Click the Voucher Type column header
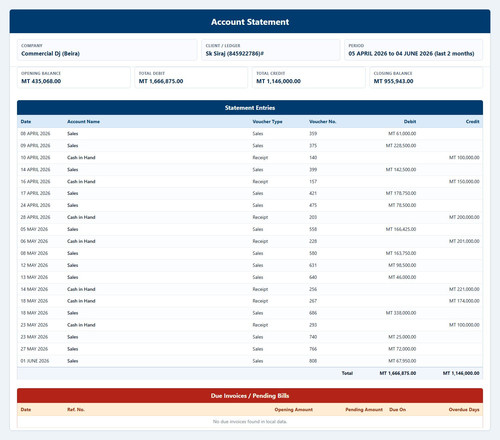The height and width of the screenshot is (440, 500). pyautogui.click(x=267, y=122)
